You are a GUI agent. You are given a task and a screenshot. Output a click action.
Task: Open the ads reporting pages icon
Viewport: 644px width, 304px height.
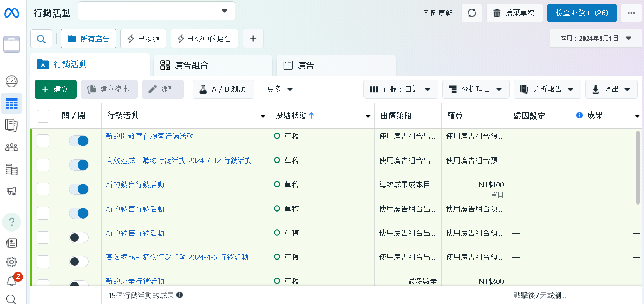(12, 125)
